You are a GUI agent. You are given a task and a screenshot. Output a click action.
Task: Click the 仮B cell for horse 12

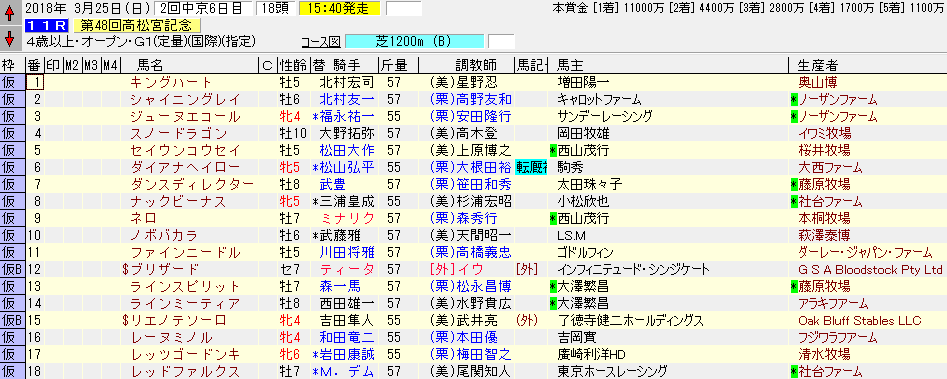coord(12,269)
